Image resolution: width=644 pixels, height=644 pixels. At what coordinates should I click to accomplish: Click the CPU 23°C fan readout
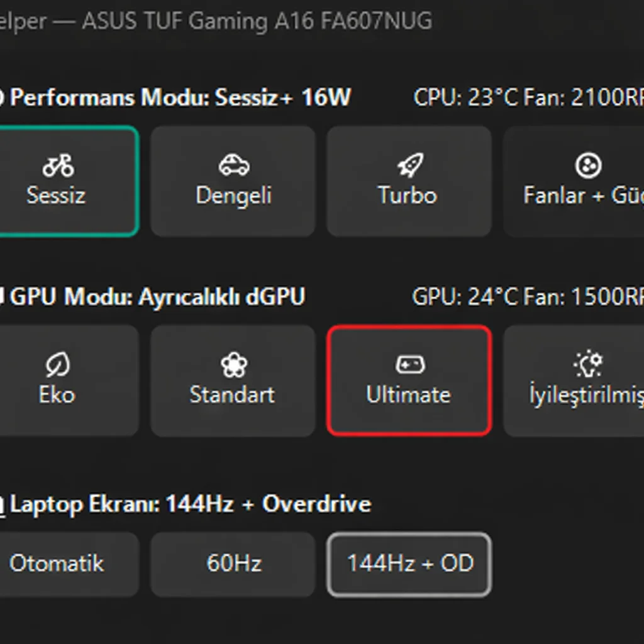(x=527, y=98)
